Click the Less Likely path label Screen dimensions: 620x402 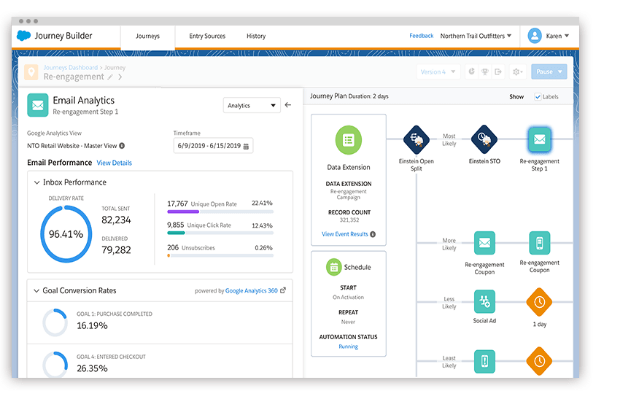449,303
